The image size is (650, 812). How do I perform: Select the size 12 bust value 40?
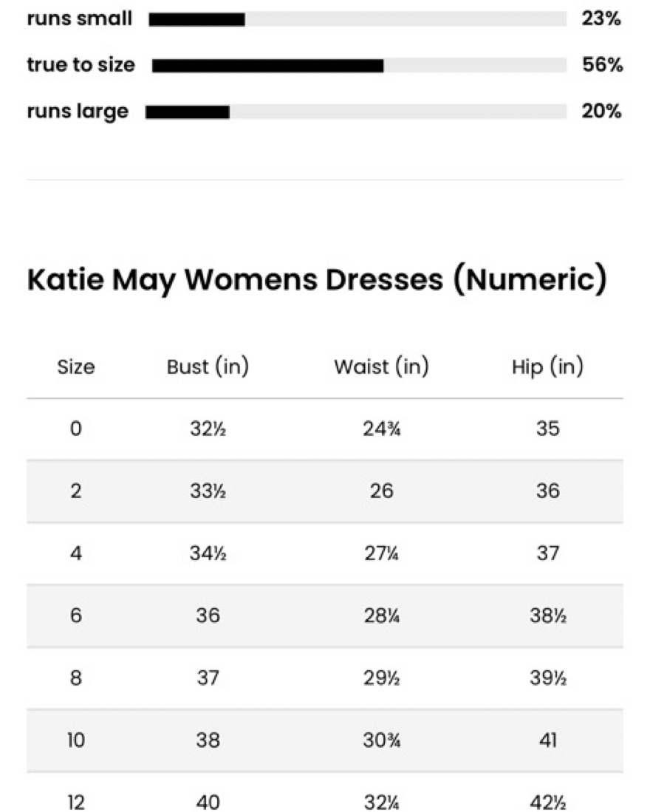tap(208, 802)
